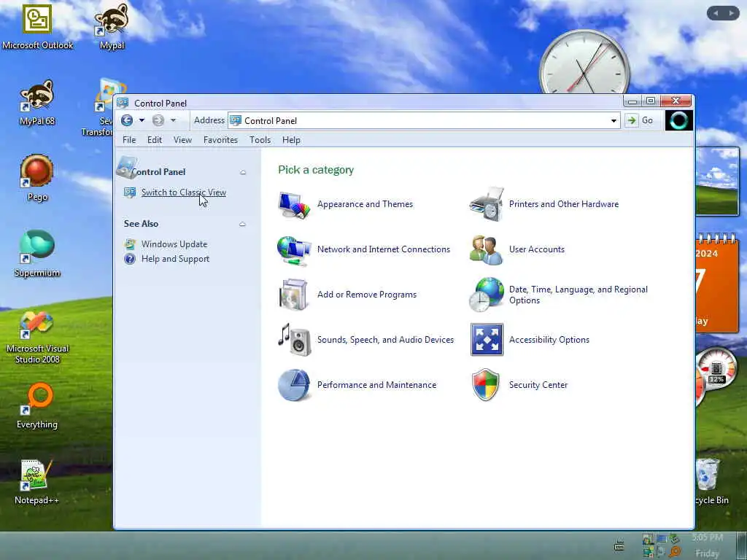This screenshot has height=560, width=747.
Task: Expand the Address bar dropdown list
Action: pyautogui.click(x=614, y=121)
